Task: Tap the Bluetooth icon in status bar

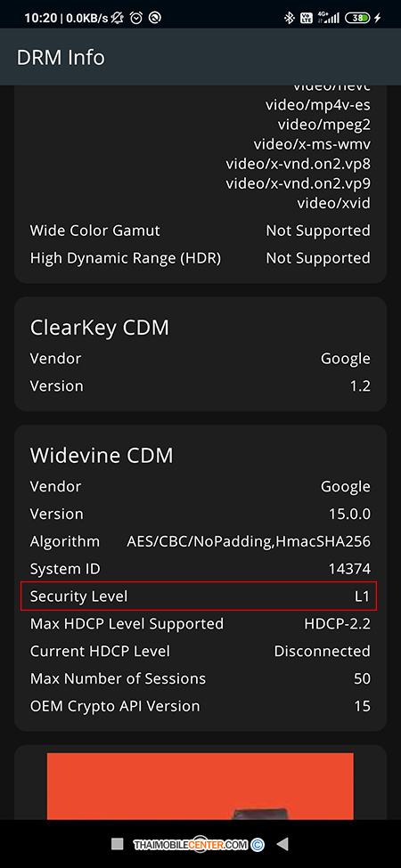Action: coord(288,19)
